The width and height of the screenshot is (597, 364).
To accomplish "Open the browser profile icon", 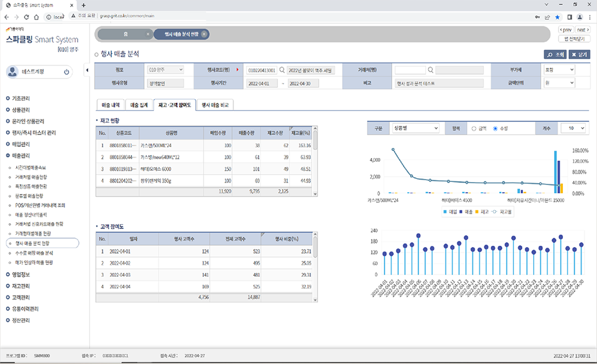I will (x=580, y=17).
